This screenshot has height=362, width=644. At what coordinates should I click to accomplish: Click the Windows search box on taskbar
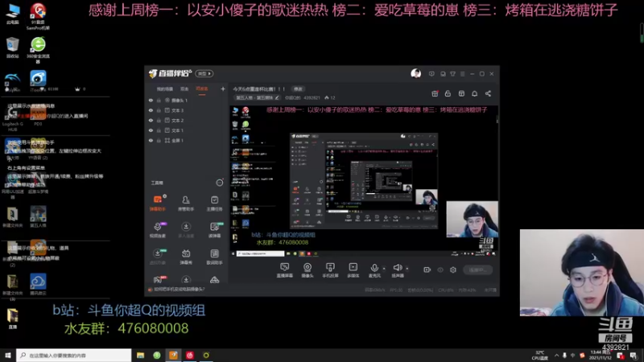pyautogui.click(x=74, y=355)
